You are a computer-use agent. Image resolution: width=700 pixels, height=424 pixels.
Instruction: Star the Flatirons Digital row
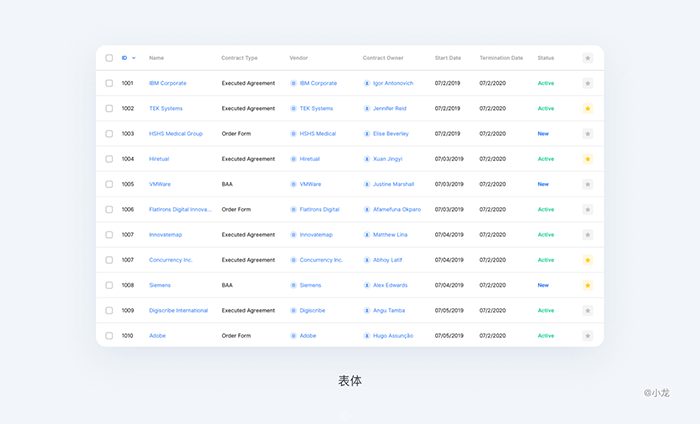588,209
